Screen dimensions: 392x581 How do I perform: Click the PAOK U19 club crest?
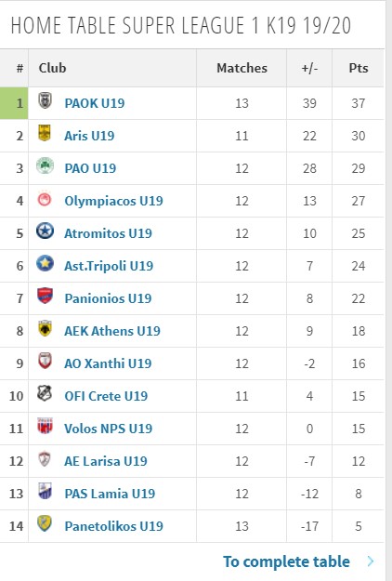click(45, 100)
